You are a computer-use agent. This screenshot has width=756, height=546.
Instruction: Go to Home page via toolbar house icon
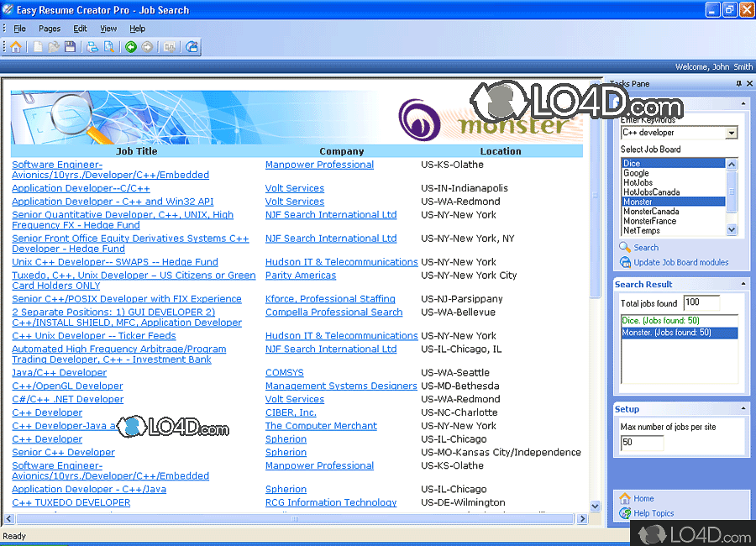tap(15, 47)
